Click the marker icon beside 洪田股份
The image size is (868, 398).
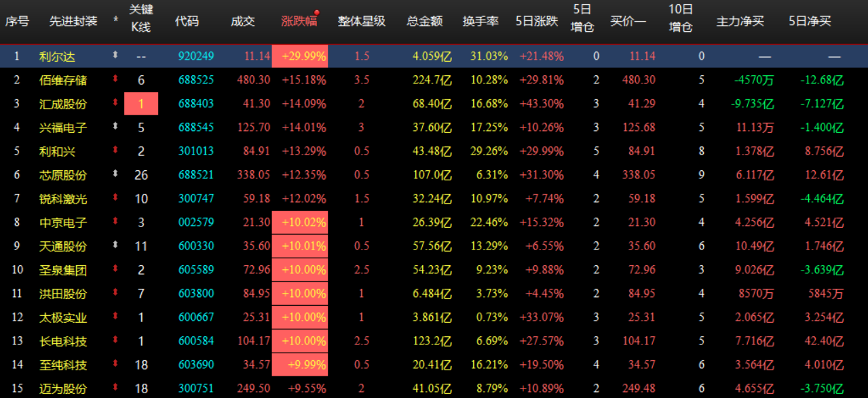click(x=115, y=293)
